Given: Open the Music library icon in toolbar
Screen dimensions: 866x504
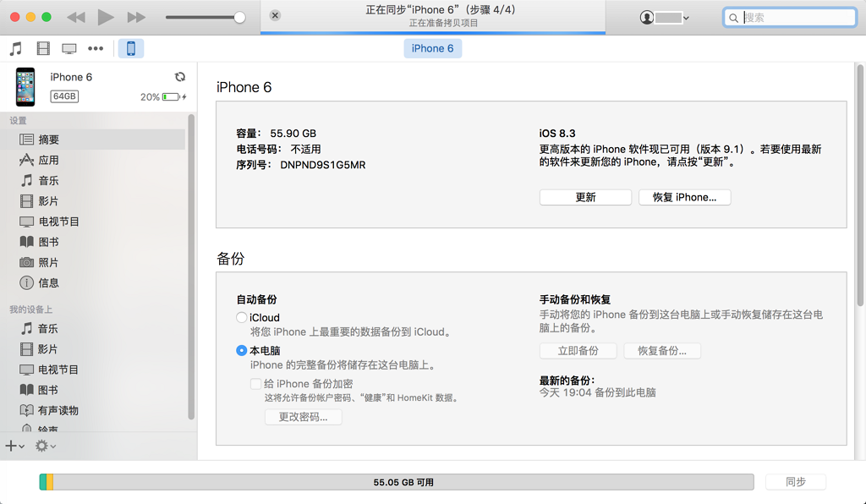Looking at the screenshot, I should [x=16, y=48].
